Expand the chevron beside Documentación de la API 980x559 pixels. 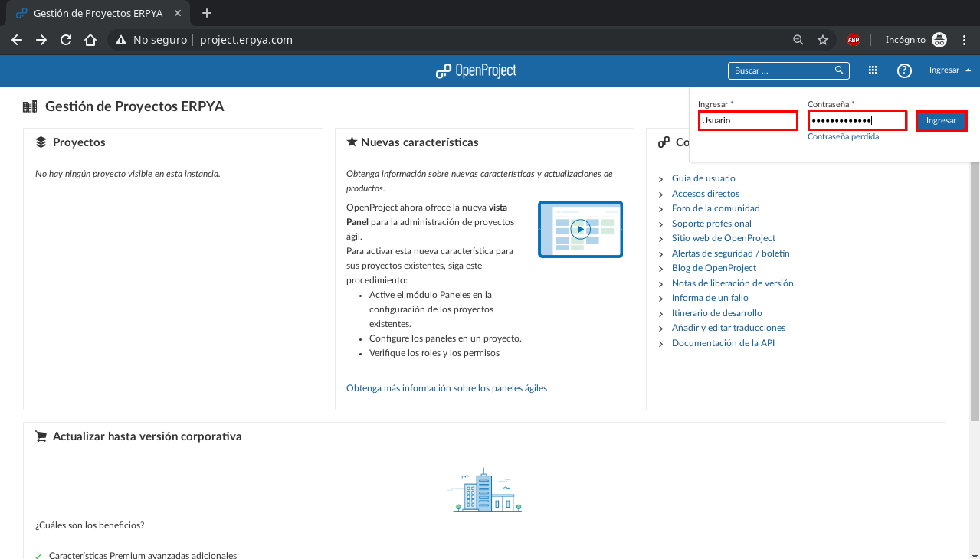click(x=660, y=343)
